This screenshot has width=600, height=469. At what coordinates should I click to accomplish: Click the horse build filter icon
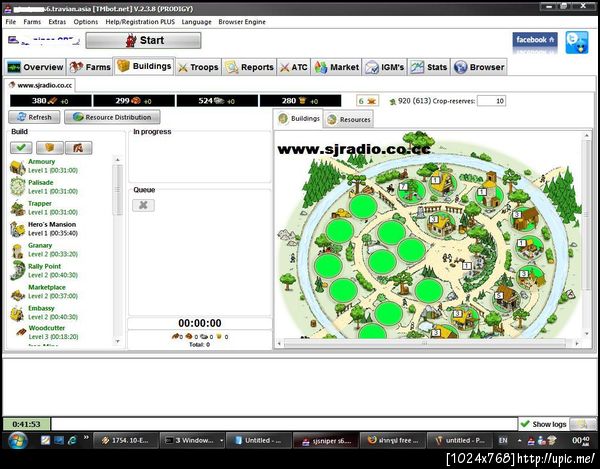[78, 148]
